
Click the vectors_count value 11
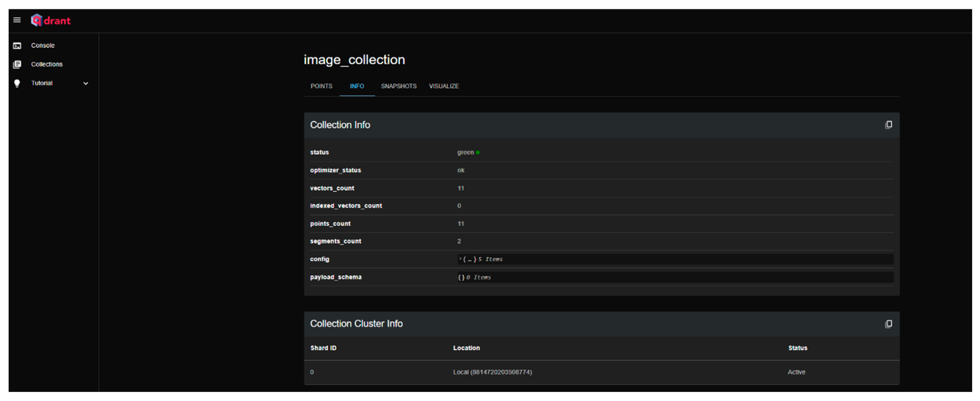click(461, 188)
